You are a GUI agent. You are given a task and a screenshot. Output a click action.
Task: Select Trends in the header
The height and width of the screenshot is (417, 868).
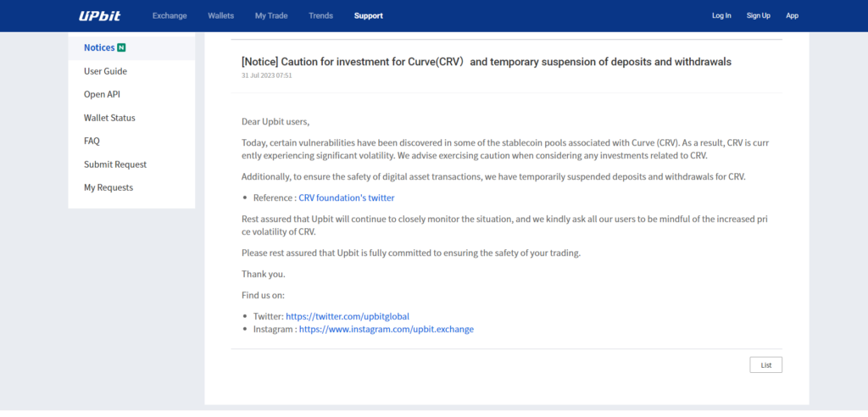(321, 16)
